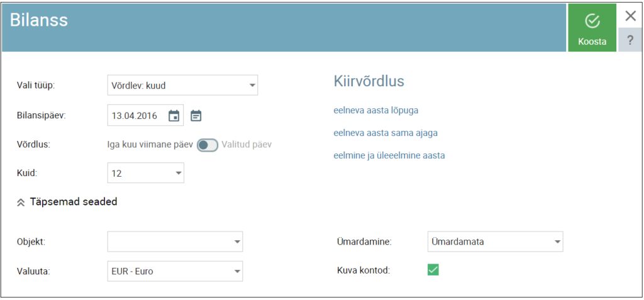Open help with the question mark icon
Viewport: 644px width, 300px height.
tap(630, 40)
